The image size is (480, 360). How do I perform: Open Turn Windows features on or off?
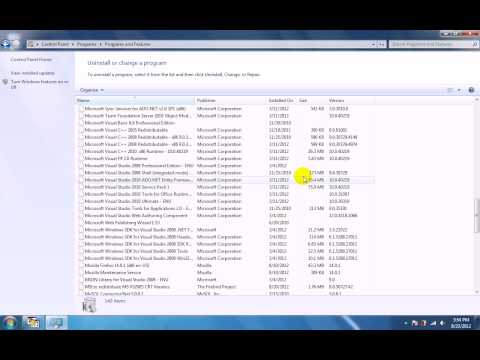coord(40,84)
